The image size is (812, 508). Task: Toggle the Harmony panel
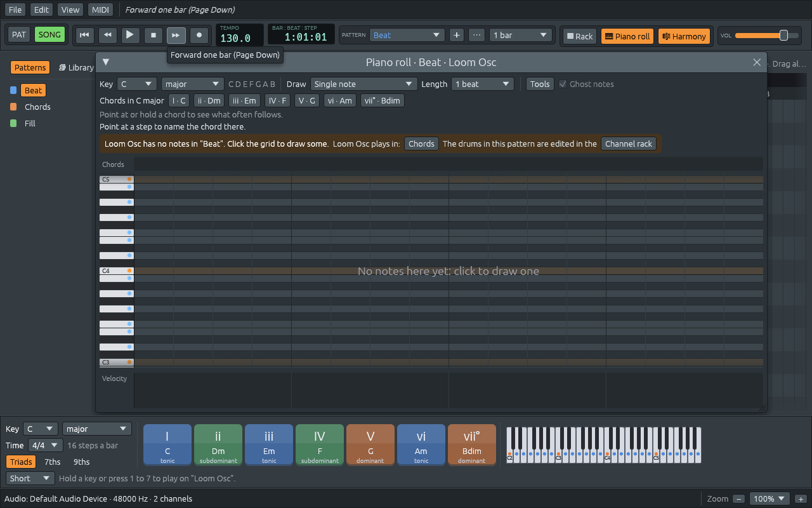(x=684, y=36)
